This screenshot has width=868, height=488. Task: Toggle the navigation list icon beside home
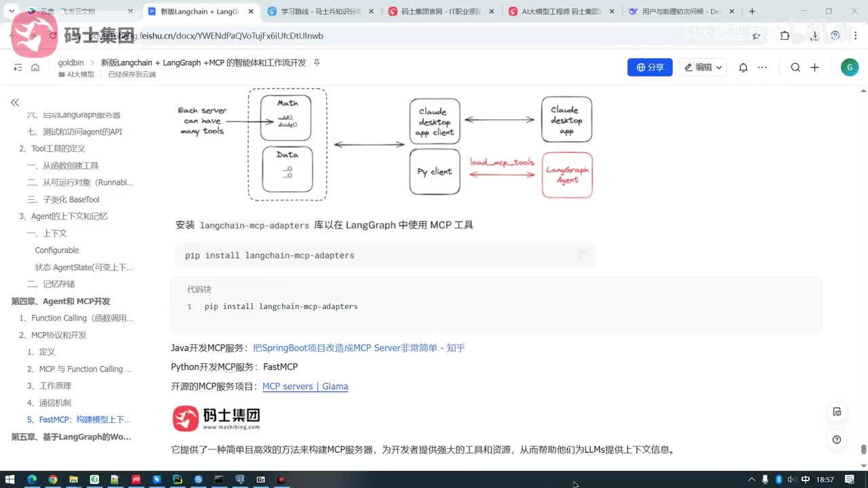click(x=18, y=67)
